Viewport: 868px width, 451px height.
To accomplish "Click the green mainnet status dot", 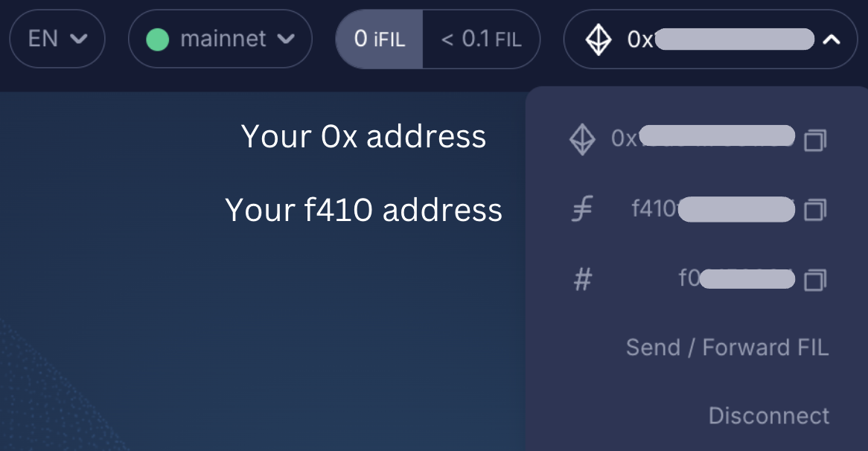I will pos(157,39).
